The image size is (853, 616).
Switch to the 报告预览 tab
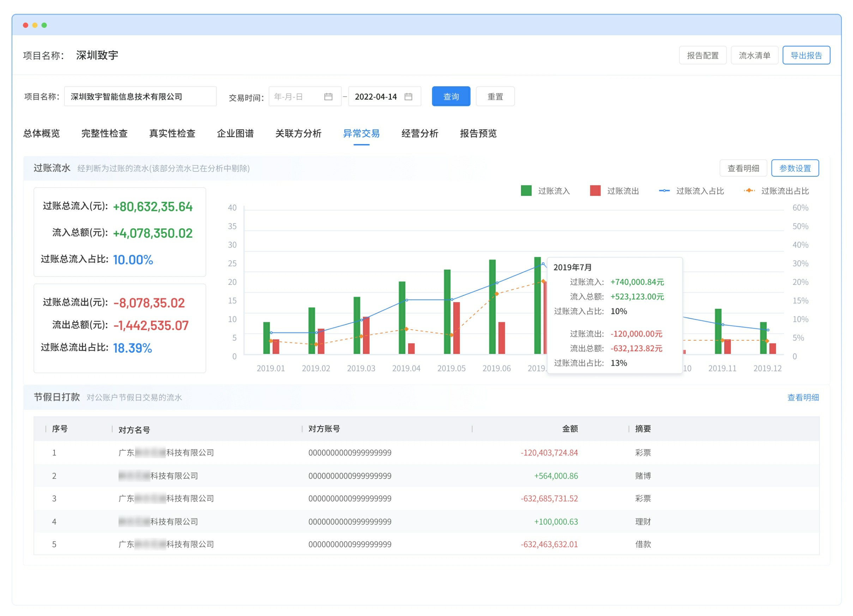[478, 134]
